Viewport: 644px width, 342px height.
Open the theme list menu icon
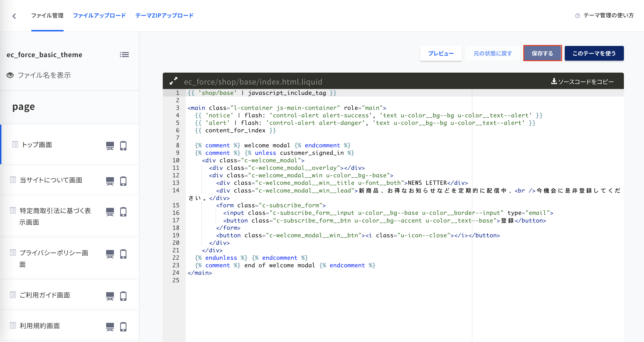(x=124, y=54)
